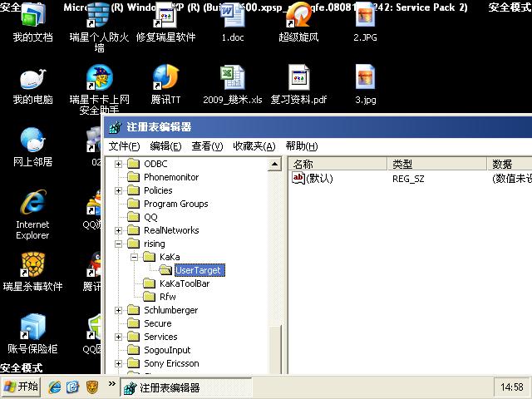Screen dimensions: 532x399
Task: Click 注册表编辑器 taskbar button
Action: point(186,387)
